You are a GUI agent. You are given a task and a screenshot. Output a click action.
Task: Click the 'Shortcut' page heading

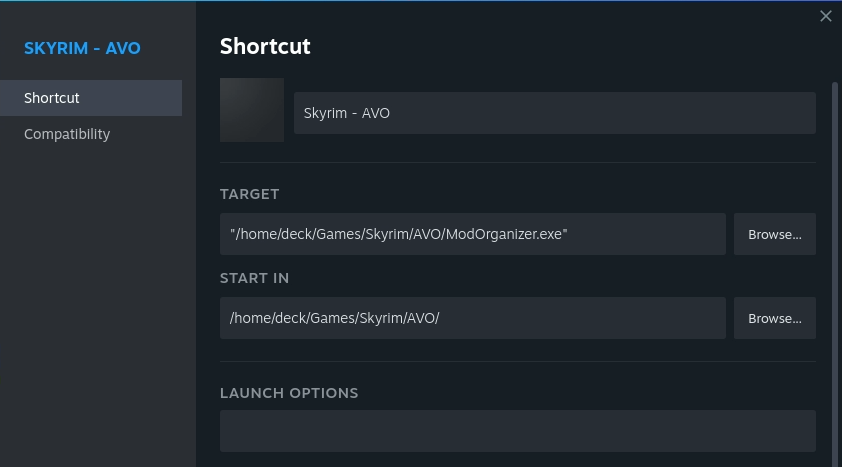coord(265,46)
